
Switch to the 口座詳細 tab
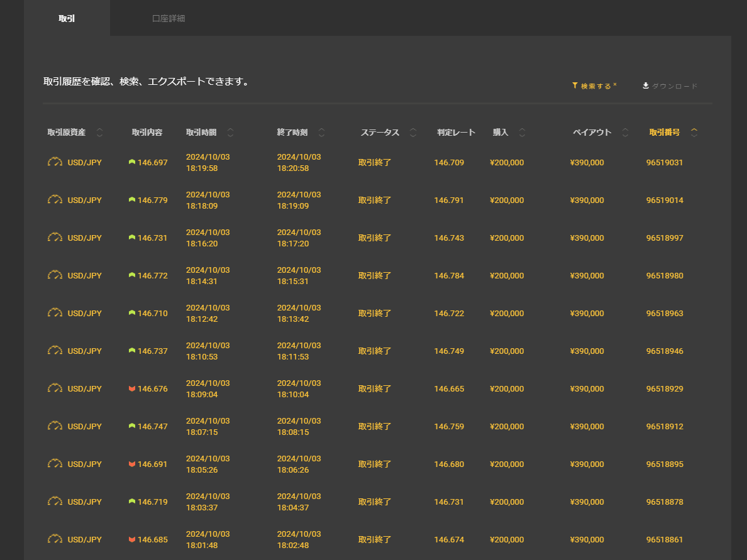pyautogui.click(x=169, y=18)
